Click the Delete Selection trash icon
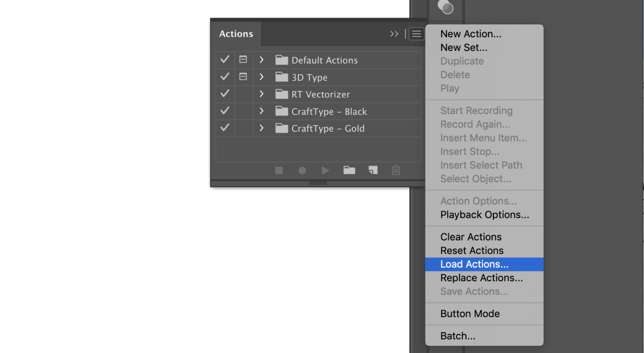This screenshot has width=644, height=353. pyautogui.click(x=396, y=170)
